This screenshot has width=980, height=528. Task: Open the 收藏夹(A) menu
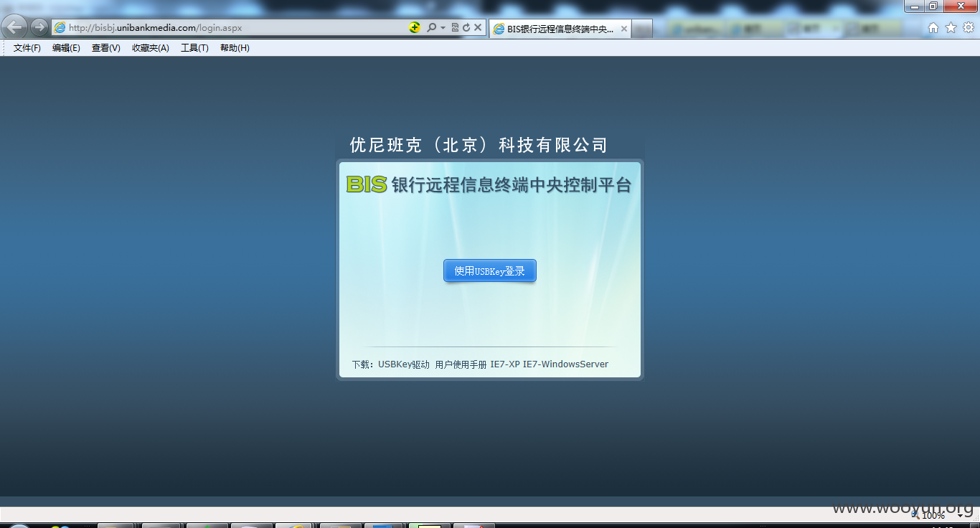click(151, 48)
